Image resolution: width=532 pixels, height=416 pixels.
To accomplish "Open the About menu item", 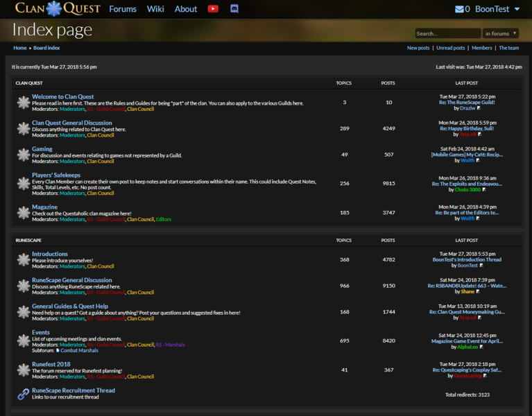I will tap(186, 9).
